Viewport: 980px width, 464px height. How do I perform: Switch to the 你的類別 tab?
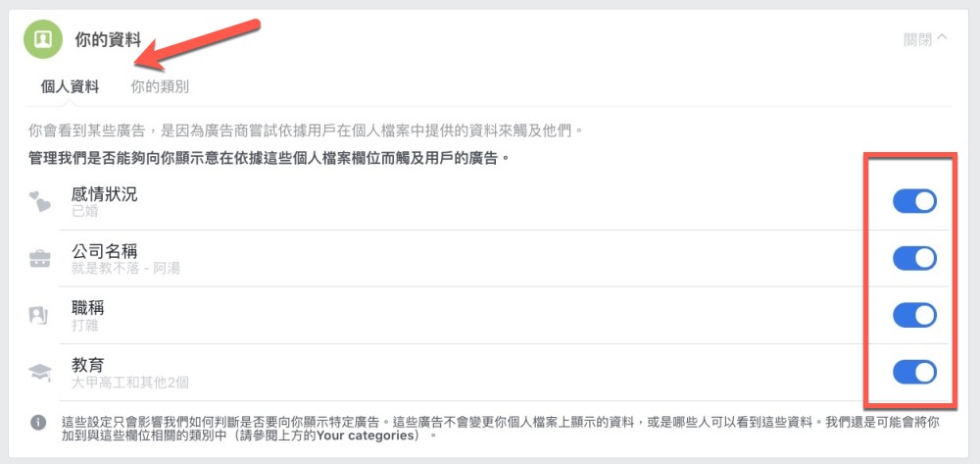point(160,86)
